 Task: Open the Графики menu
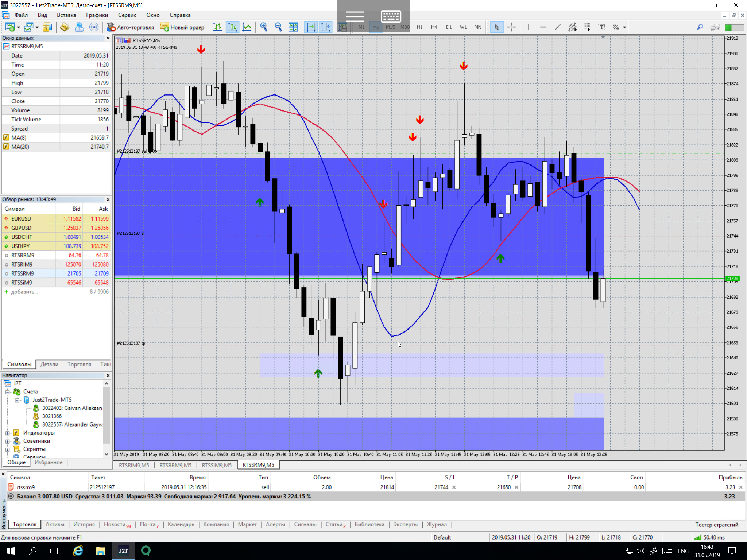[x=97, y=15]
